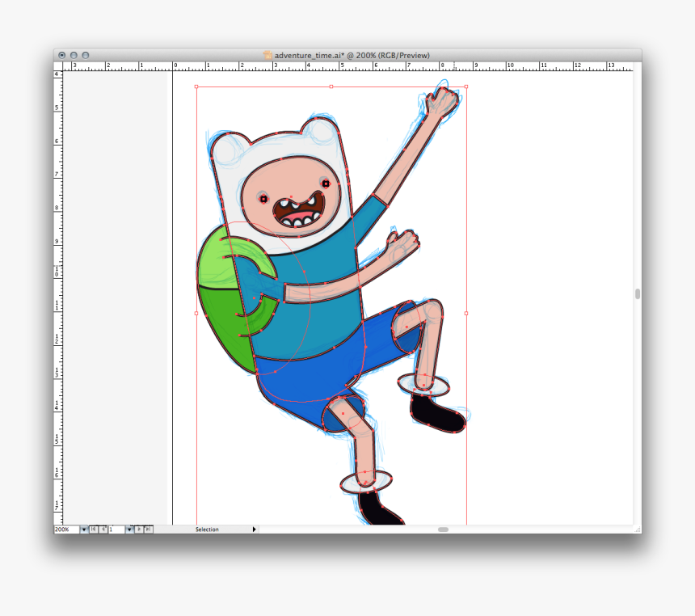
Task: Open the zoom level dropdown arrow
Action: click(x=84, y=530)
